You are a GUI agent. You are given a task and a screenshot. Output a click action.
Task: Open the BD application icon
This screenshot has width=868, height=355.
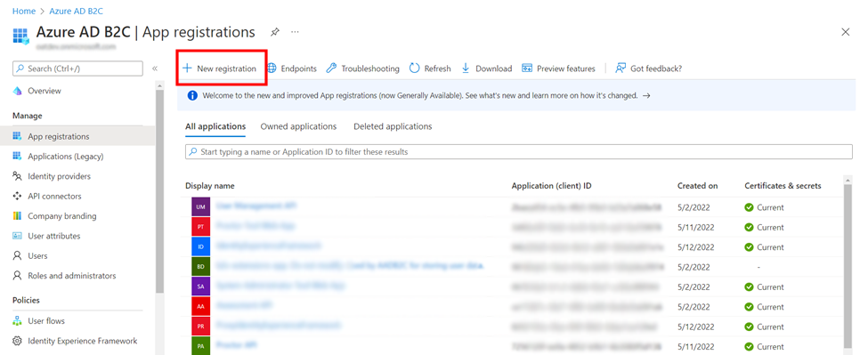200,267
